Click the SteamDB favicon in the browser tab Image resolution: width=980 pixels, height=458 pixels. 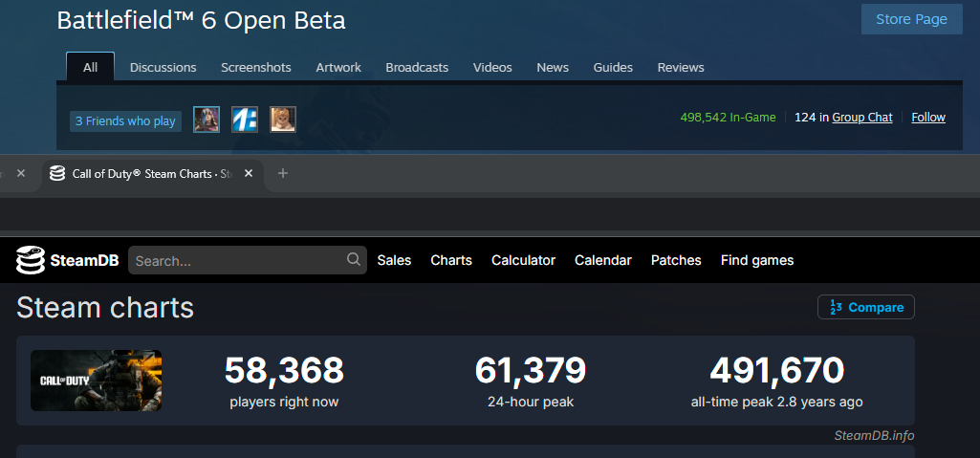point(57,174)
